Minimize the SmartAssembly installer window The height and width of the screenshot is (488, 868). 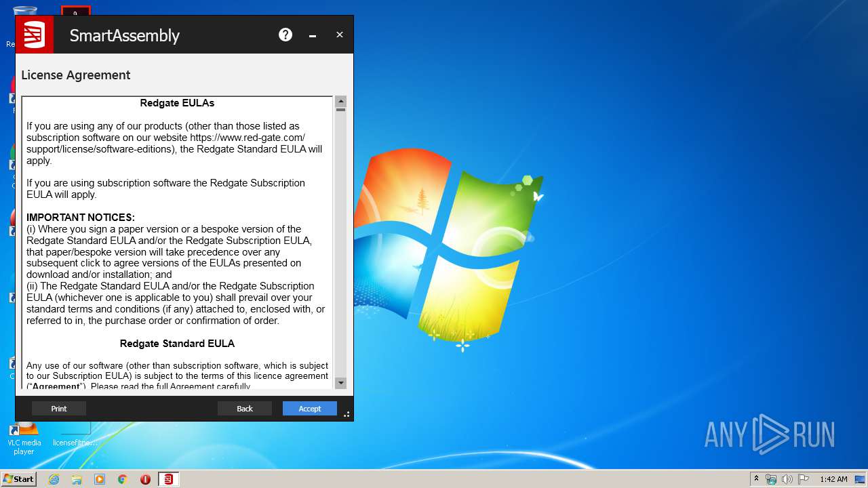point(313,35)
